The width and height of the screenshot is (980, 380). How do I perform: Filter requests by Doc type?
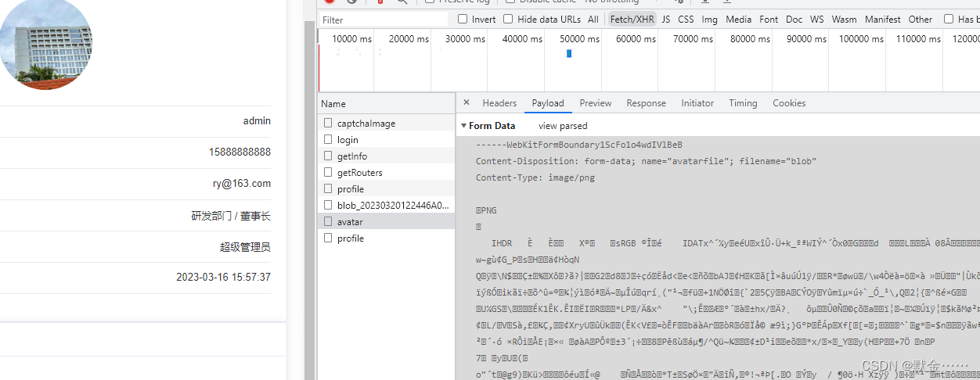point(794,20)
